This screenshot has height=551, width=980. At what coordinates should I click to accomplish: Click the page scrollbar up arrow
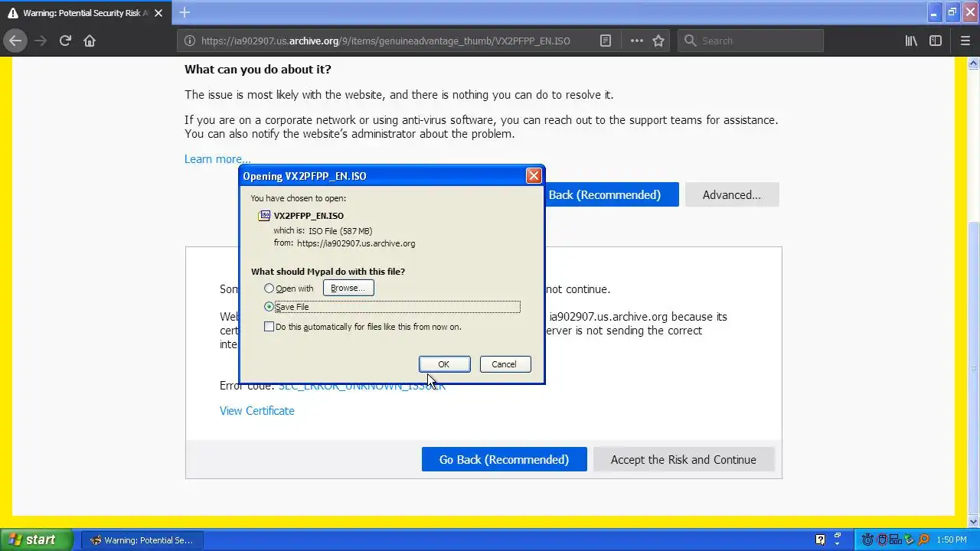(974, 64)
